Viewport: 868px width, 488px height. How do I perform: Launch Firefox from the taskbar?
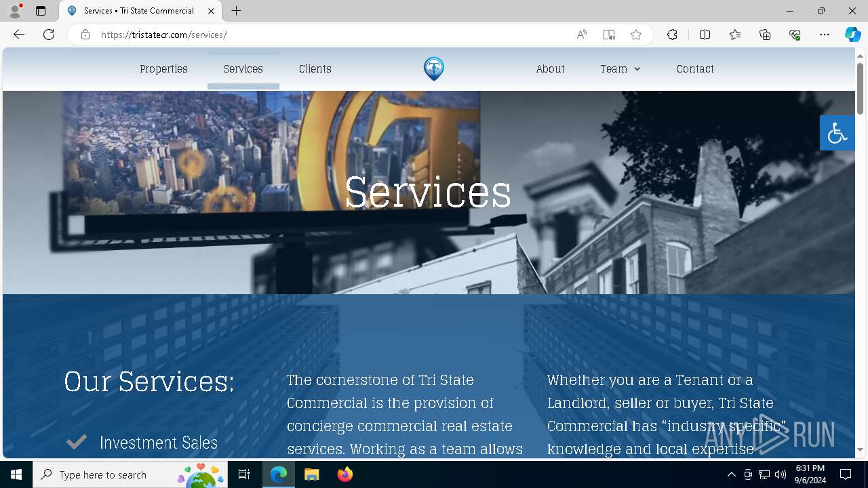[x=344, y=474]
